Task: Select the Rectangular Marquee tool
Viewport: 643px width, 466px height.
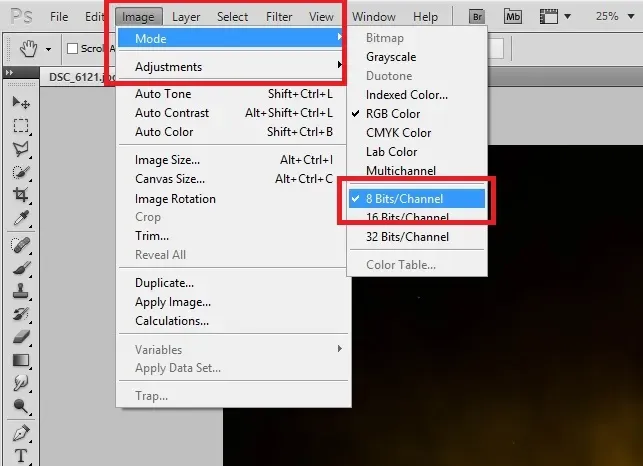Action: (21, 126)
